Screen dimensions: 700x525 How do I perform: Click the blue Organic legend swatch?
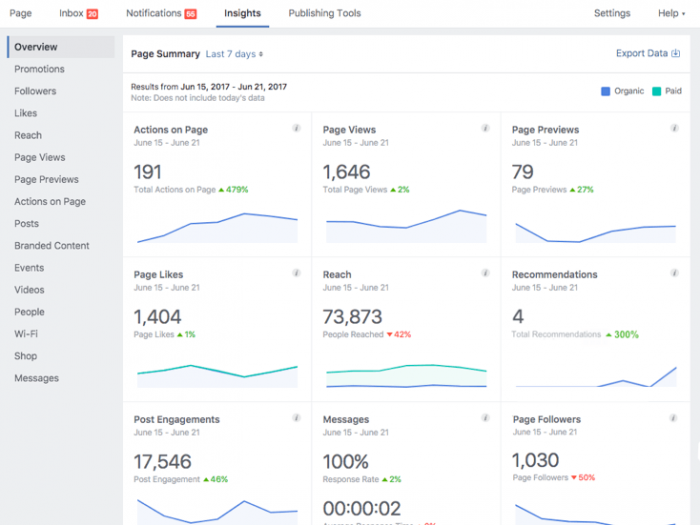pyautogui.click(x=605, y=91)
